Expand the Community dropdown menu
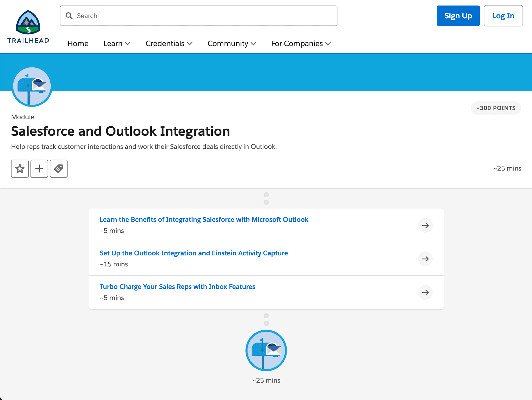This screenshot has width=532, height=400. click(232, 43)
